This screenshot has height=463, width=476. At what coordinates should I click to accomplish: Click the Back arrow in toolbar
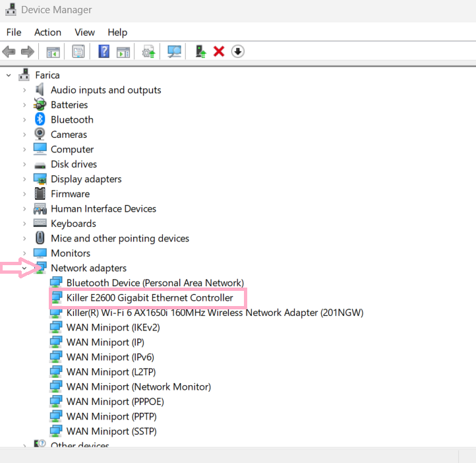point(9,51)
